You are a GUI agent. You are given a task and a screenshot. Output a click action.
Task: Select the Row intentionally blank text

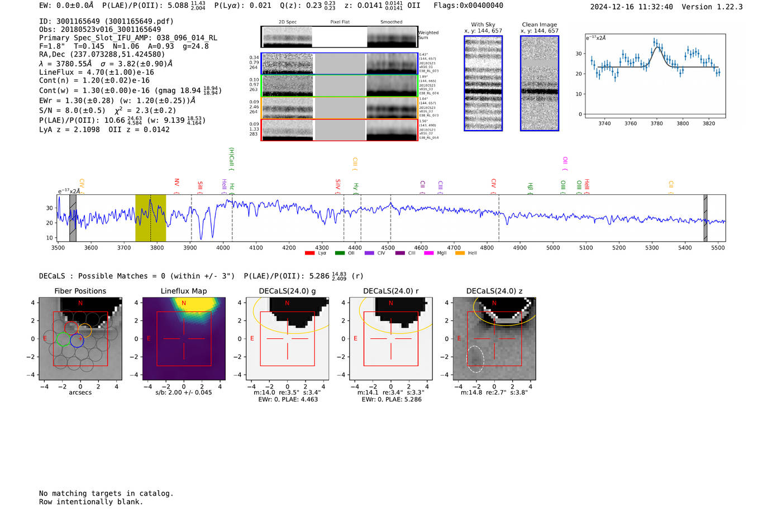(x=91, y=502)
